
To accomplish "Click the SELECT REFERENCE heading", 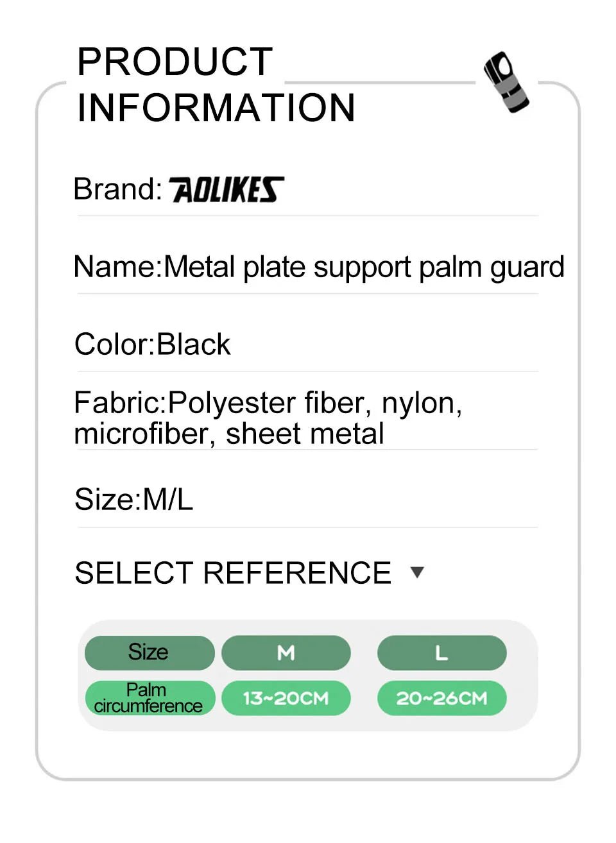I will tap(233, 573).
